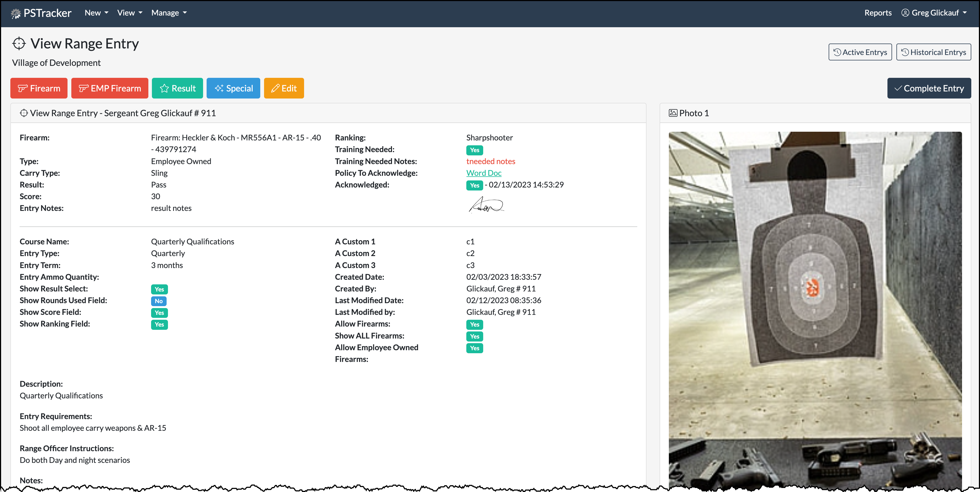The width and height of the screenshot is (980, 492).
Task: Click the No badge for Show Rounds Used Field
Action: point(159,301)
